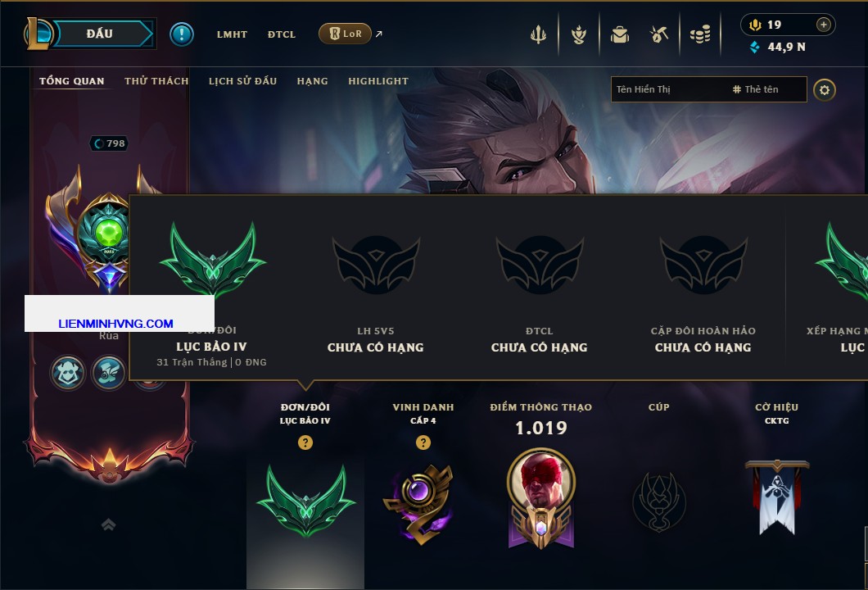The height and width of the screenshot is (590, 868).
Task: Open the Collection backpack icon
Action: [x=619, y=35]
